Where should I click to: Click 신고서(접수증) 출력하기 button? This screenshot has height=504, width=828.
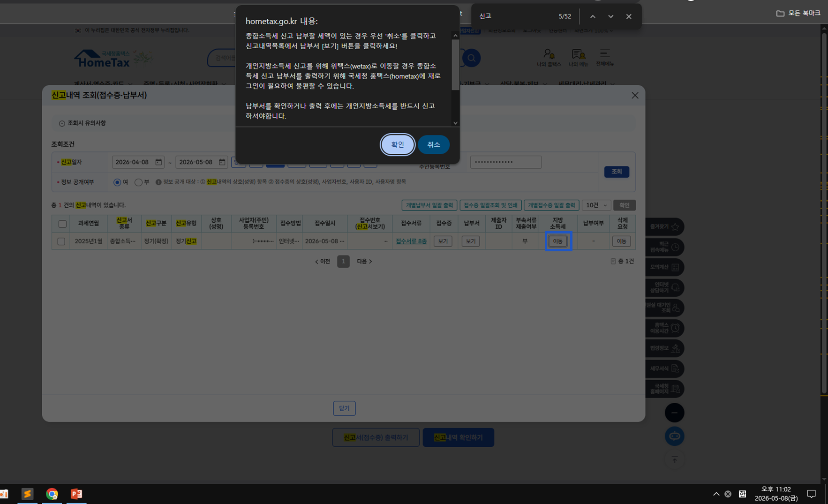(376, 437)
